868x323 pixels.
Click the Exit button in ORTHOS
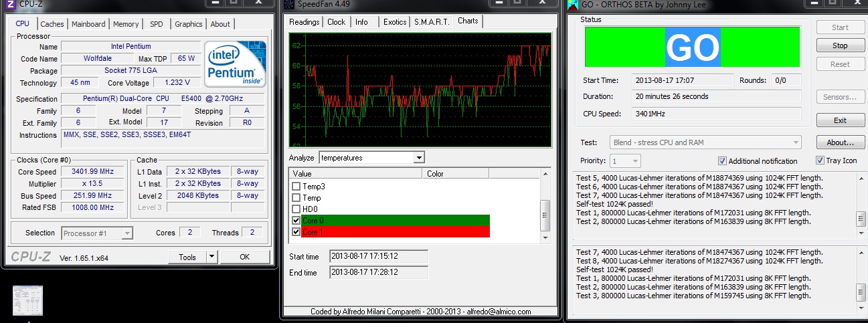click(x=840, y=120)
